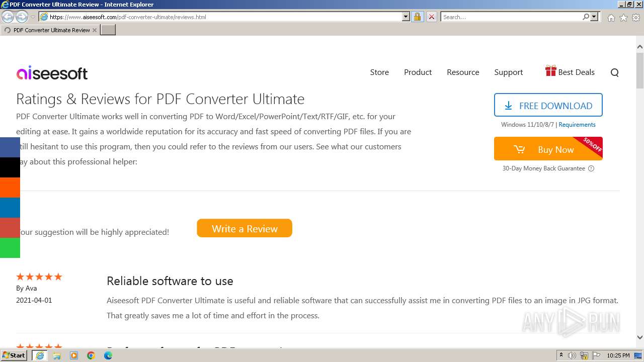Click the volume speaker tray icon
Image resolution: width=644 pixels, height=362 pixels.
pos(572,355)
